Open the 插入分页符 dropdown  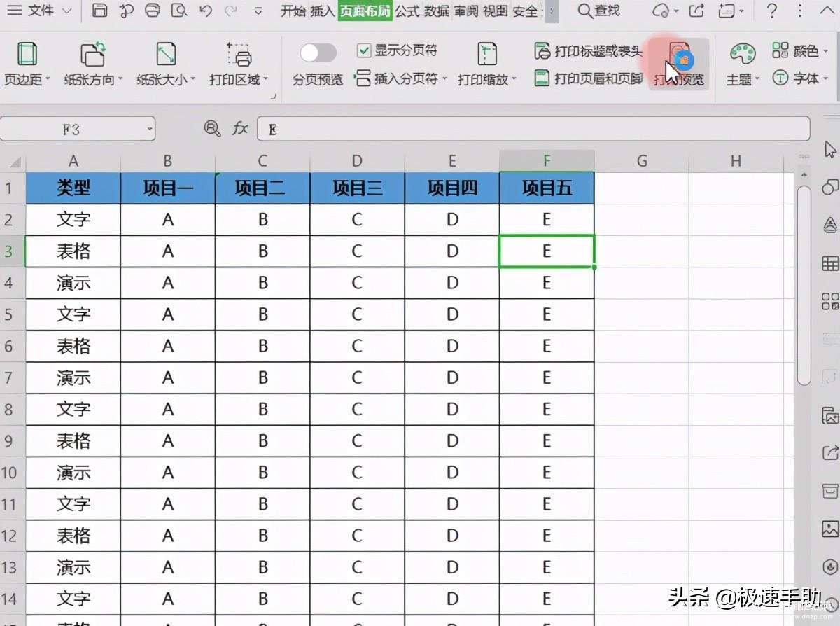444,78
